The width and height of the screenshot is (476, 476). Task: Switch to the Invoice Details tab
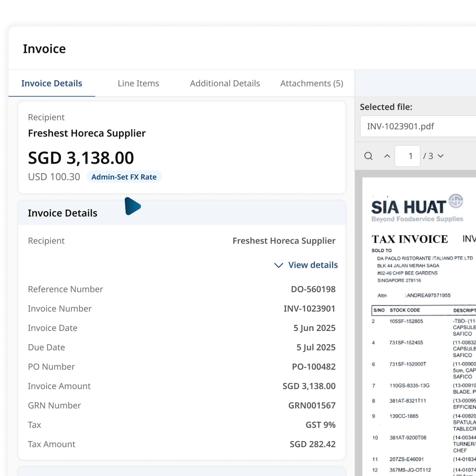[52, 83]
